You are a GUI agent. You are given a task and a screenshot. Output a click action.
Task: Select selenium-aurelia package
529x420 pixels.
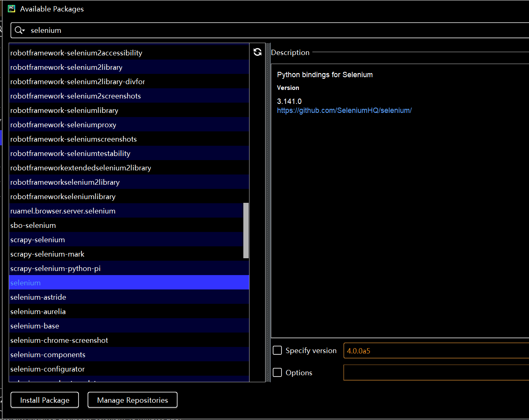(129, 311)
